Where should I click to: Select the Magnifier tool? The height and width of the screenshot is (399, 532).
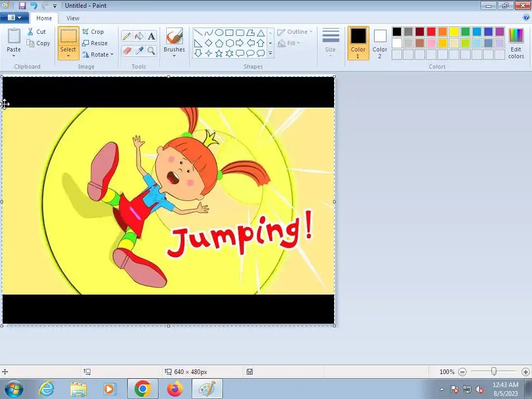coord(151,51)
